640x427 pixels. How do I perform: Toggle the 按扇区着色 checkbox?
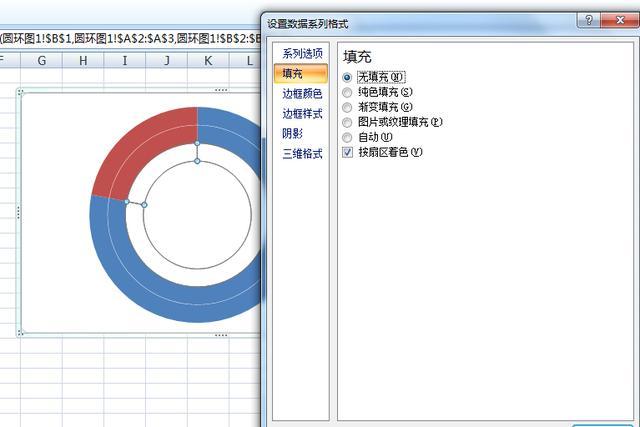click(x=347, y=152)
